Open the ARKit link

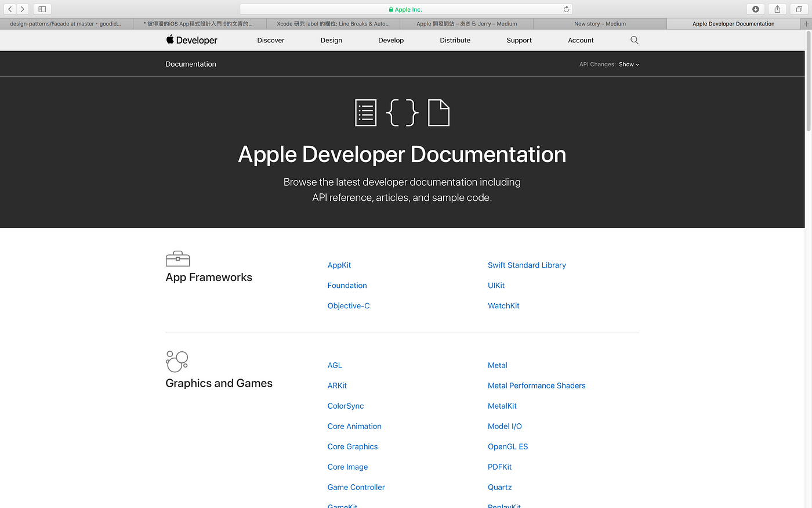click(337, 385)
